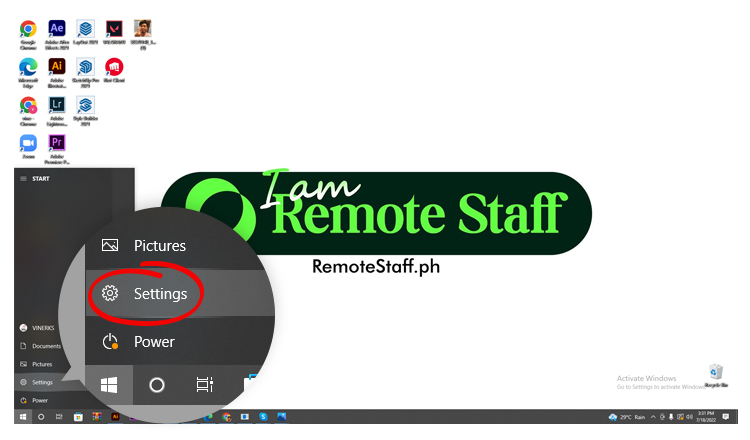
Task: Open the WinRAR icon on the taskbar
Action: click(97, 417)
